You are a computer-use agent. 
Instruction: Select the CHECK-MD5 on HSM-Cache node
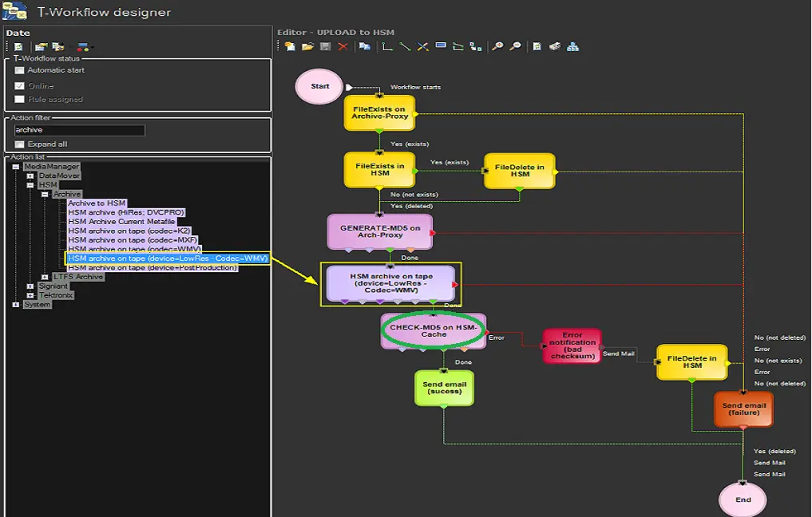point(434,330)
